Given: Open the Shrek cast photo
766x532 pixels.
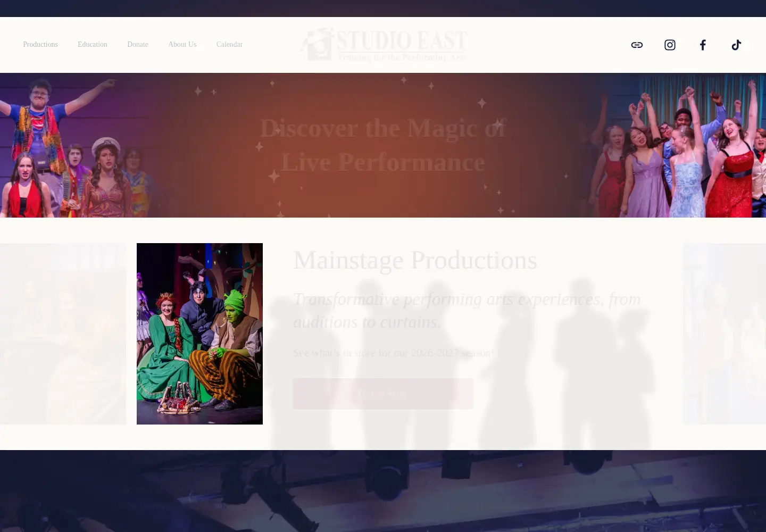Looking at the screenshot, I should click(199, 334).
